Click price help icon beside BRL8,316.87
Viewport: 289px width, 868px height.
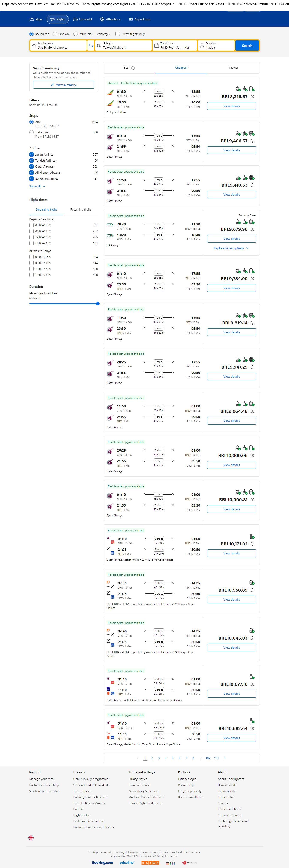tap(252, 97)
